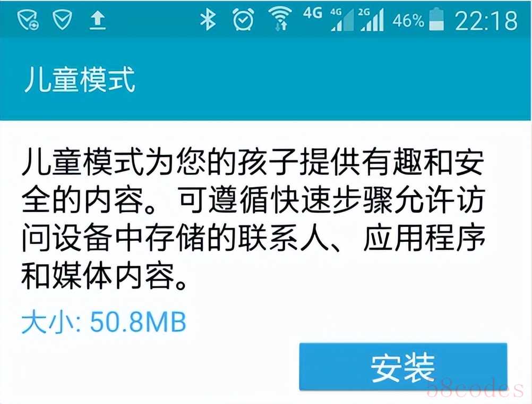The image size is (532, 404).
Task: Tap the line containing 可遵循快速步骤
Action: click(x=253, y=199)
